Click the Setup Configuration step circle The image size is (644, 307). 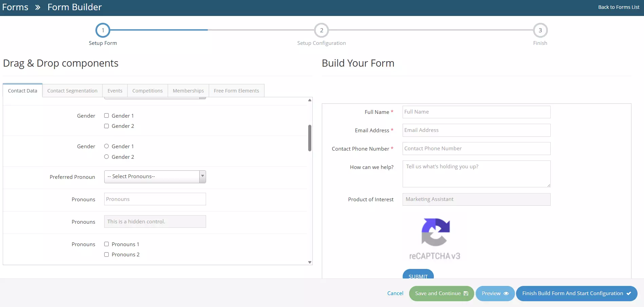point(321,30)
